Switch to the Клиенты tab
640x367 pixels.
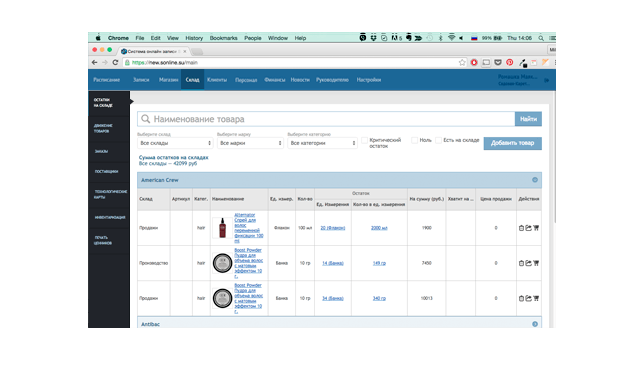[x=217, y=80]
